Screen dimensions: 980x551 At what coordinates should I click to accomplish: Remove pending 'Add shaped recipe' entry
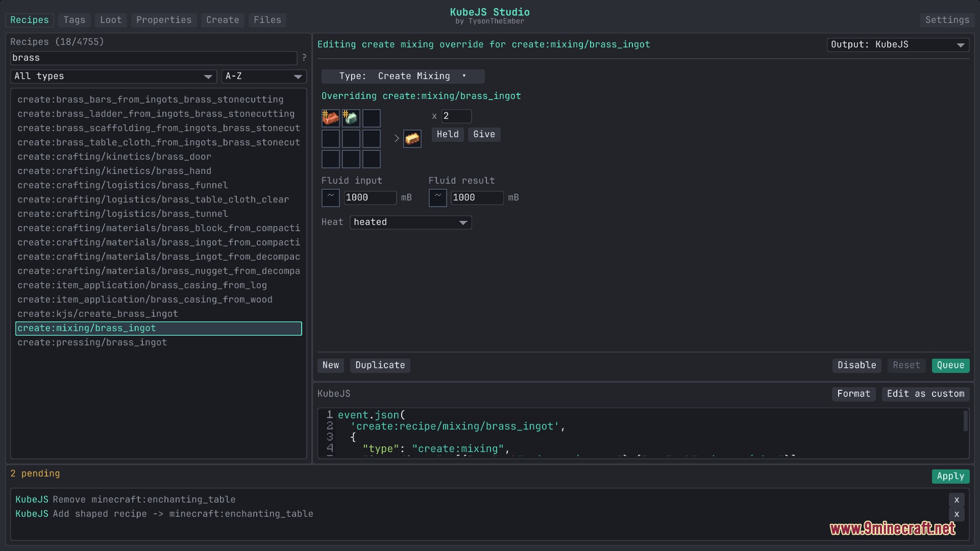(x=957, y=514)
